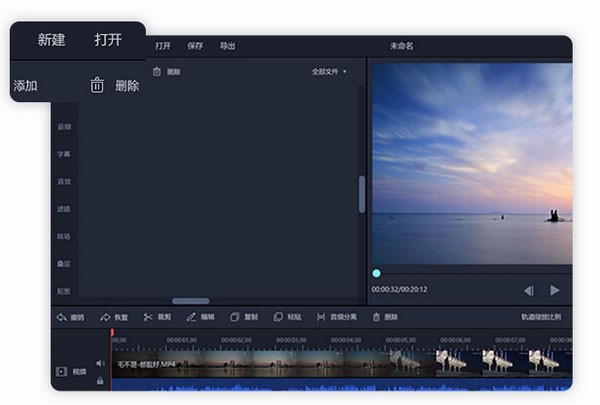The width and height of the screenshot is (600, 405).
Task: Click the 撤销 (undo) icon in timeline toolbar
Action: coord(62,317)
